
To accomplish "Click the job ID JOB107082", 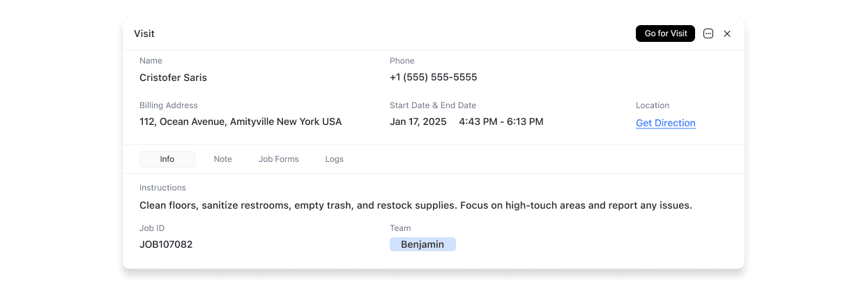I will pos(166,244).
